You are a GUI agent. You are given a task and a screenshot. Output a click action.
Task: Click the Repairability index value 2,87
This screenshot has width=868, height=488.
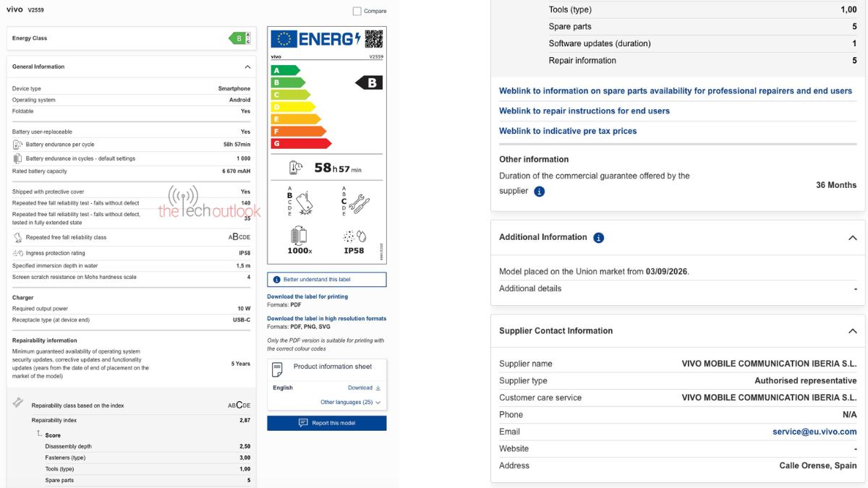[x=245, y=420]
